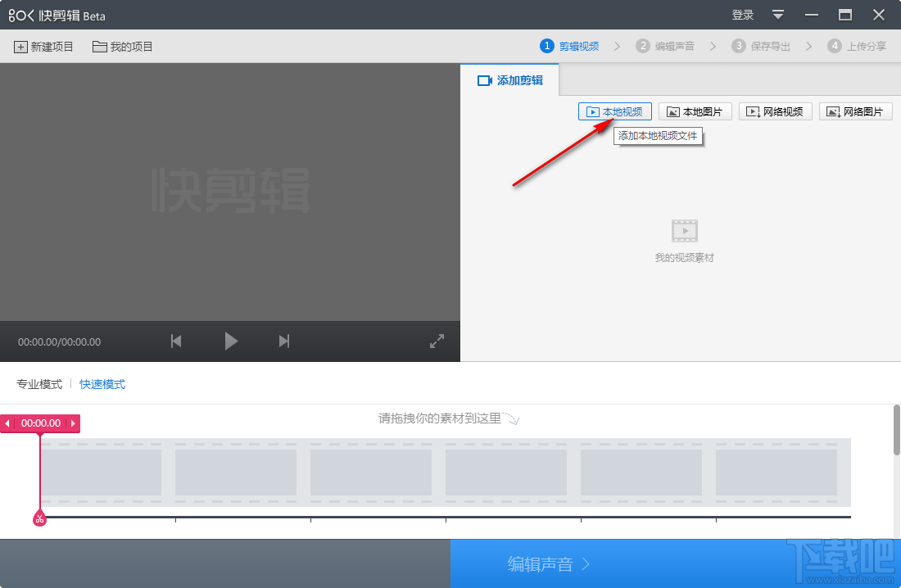The image size is (901, 588).
Task: Click the timeline vertical scrollbar
Action: coord(897,430)
